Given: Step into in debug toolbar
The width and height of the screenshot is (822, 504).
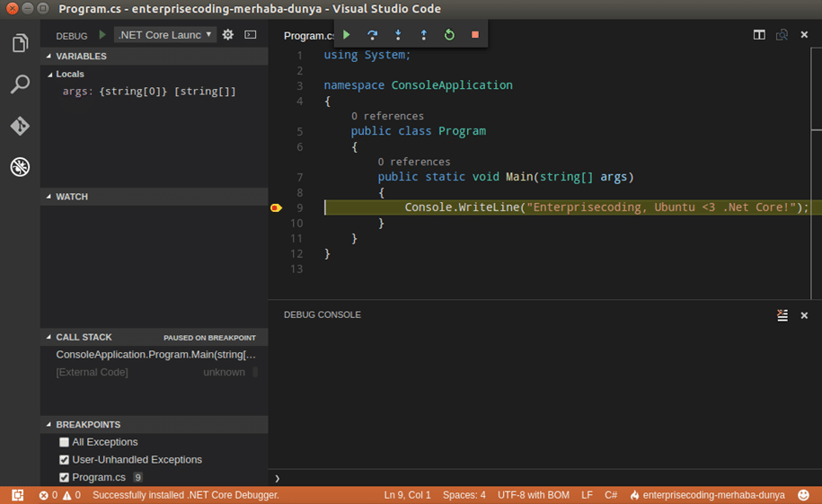Looking at the screenshot, I should click(398, 35).
